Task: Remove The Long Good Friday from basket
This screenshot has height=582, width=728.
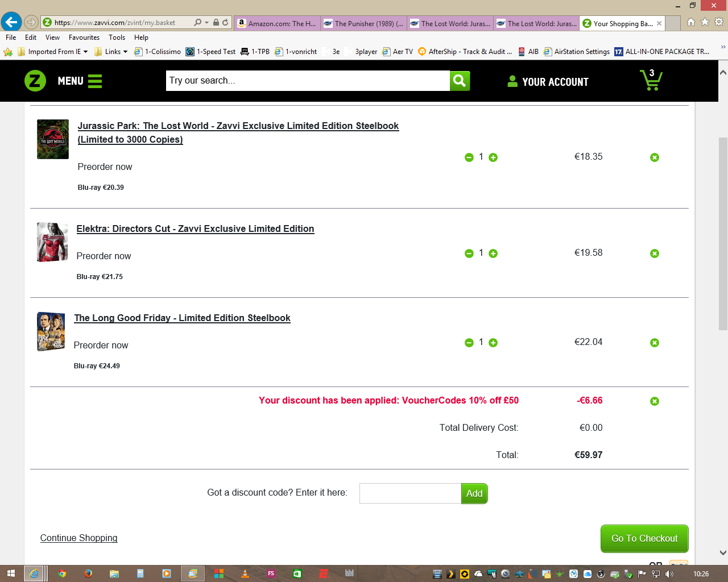Action: click(655, 343)
